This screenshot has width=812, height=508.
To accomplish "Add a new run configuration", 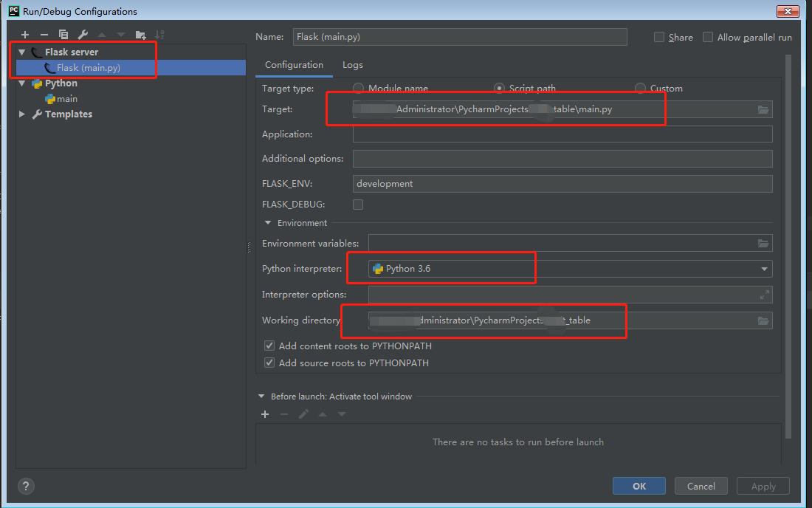I will click(x=24, y=34).
